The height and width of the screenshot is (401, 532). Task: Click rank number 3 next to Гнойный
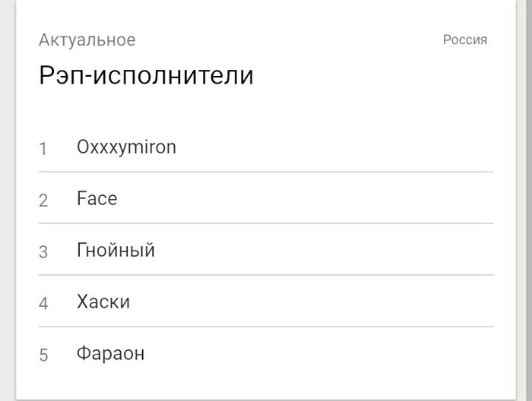point(43,252)
